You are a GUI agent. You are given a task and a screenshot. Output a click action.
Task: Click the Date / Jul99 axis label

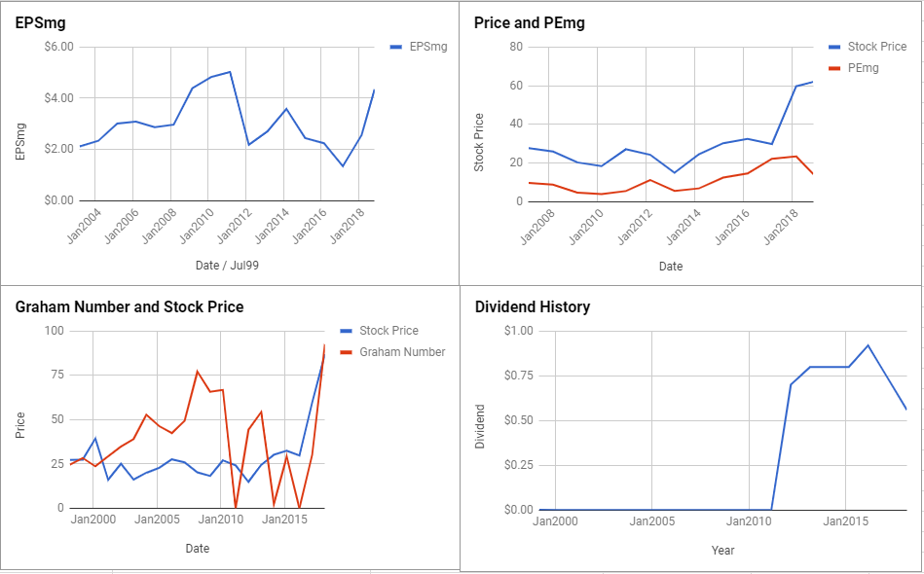[x=227, y=266]
